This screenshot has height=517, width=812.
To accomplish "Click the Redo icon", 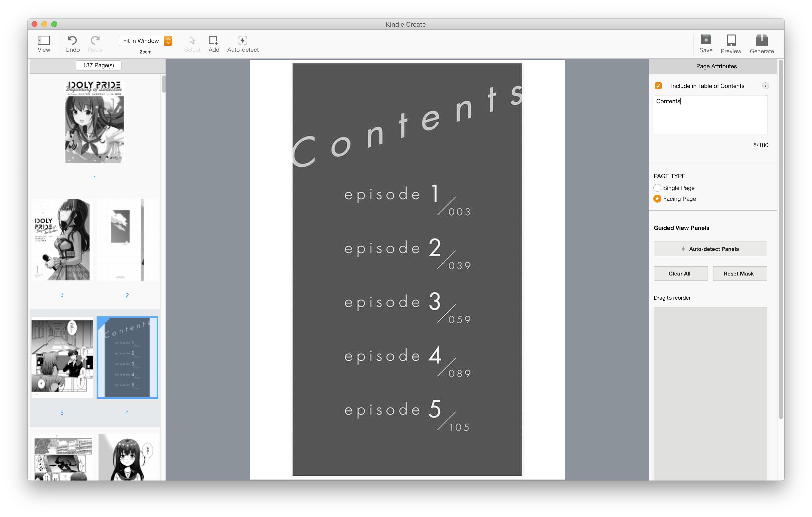I will [95, 40].
